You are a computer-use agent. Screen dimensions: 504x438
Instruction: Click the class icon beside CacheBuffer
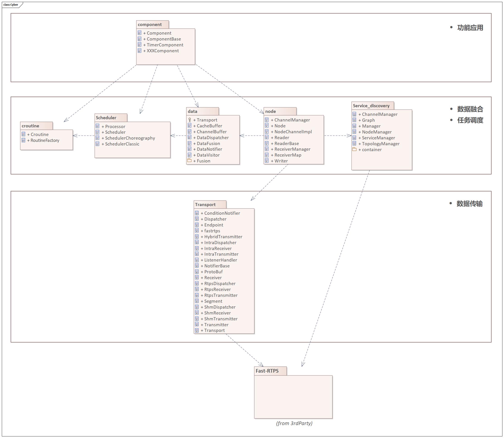tap(189, 125)
